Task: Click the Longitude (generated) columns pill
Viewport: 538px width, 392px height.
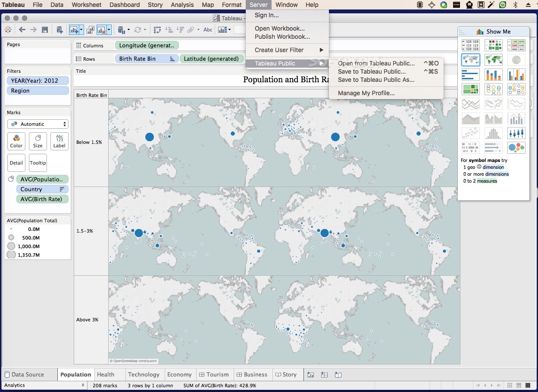Action: tap(147, 45)
